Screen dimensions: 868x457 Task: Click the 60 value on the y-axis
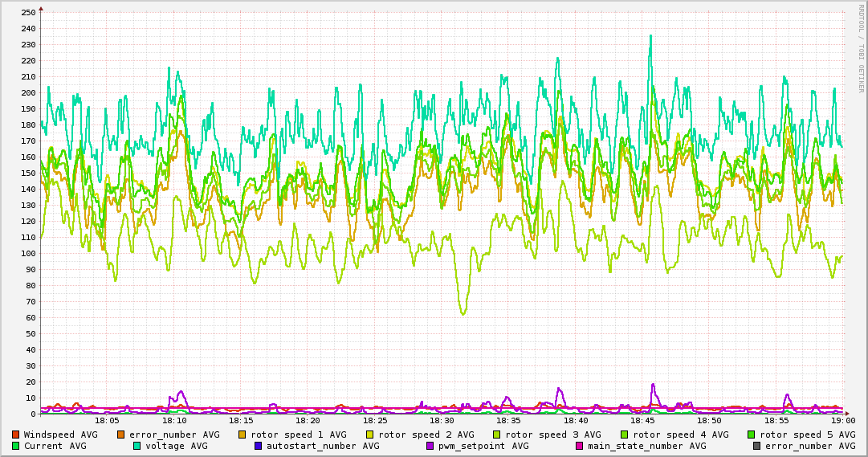[30, 317]
